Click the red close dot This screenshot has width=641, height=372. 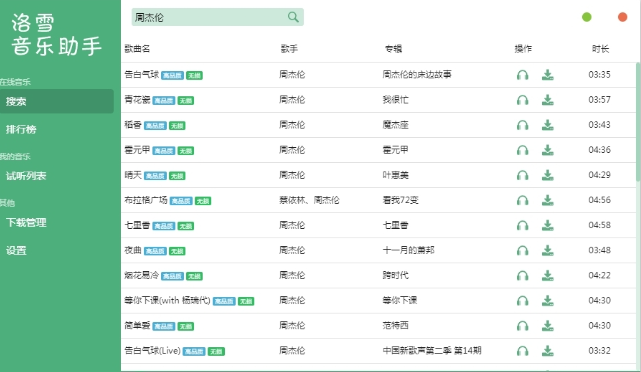[622, 17]
